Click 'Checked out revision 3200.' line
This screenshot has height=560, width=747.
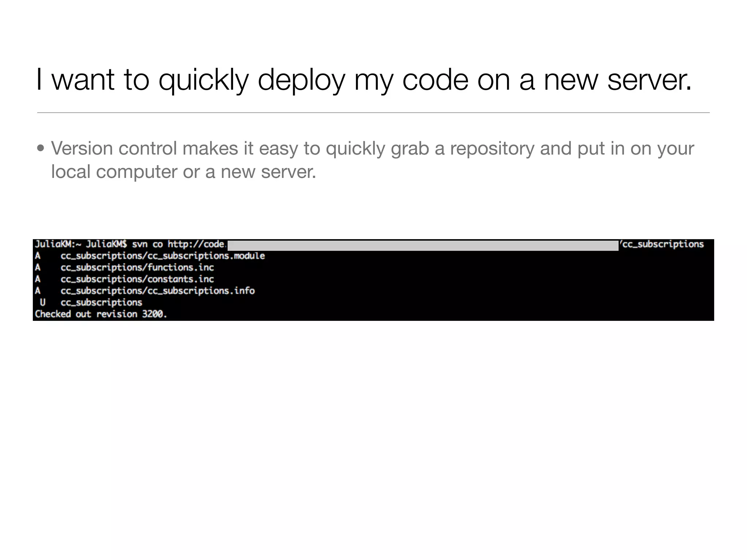(x=101, y=314)
